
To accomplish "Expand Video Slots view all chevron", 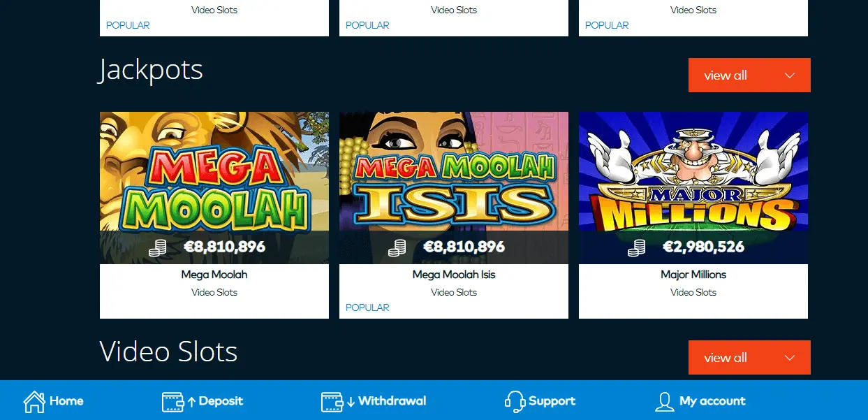I will [790, 358].
